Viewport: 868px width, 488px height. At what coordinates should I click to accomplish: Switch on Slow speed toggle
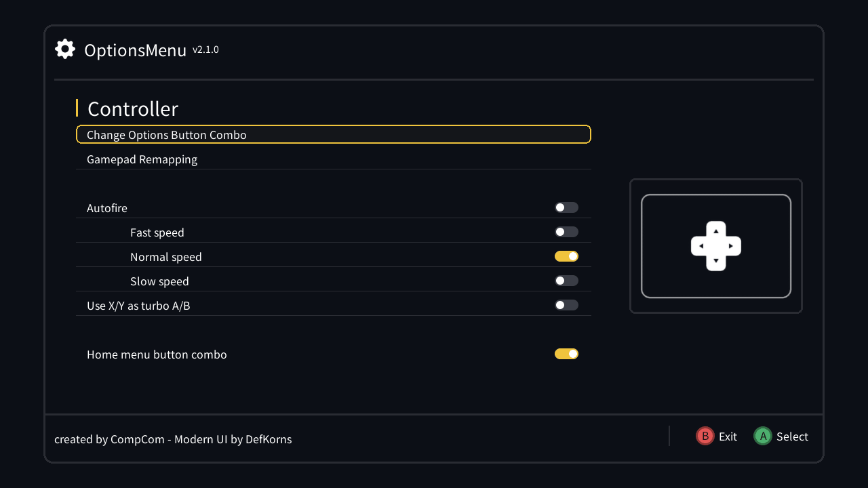pos(566,281)
